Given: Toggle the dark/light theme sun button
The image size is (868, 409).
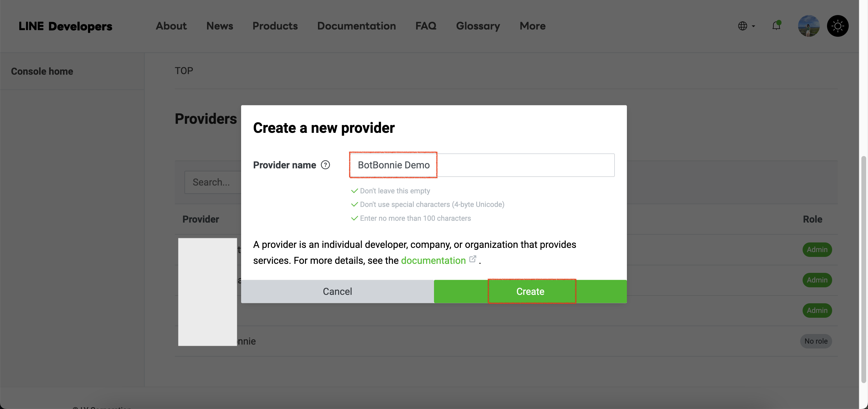Looking at the screenshot, I should [837, 26].
